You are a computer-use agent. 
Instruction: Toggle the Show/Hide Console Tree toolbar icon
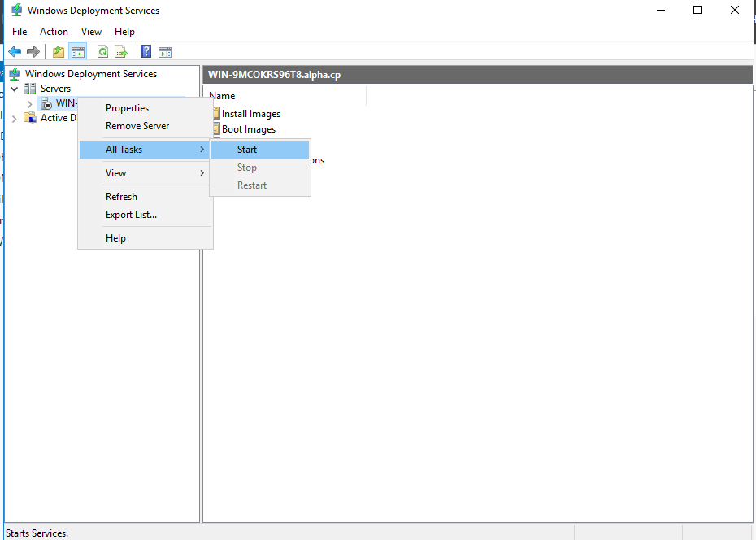[x=77, y=51]
